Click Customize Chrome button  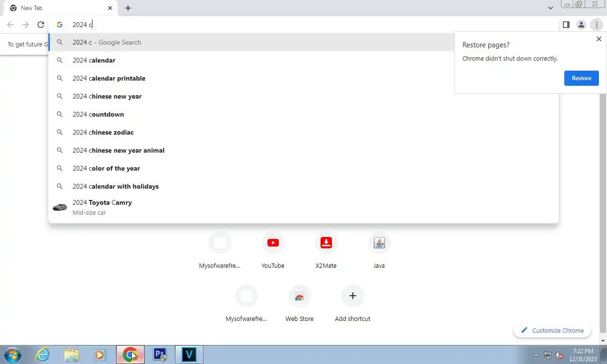tap(552, 330)
